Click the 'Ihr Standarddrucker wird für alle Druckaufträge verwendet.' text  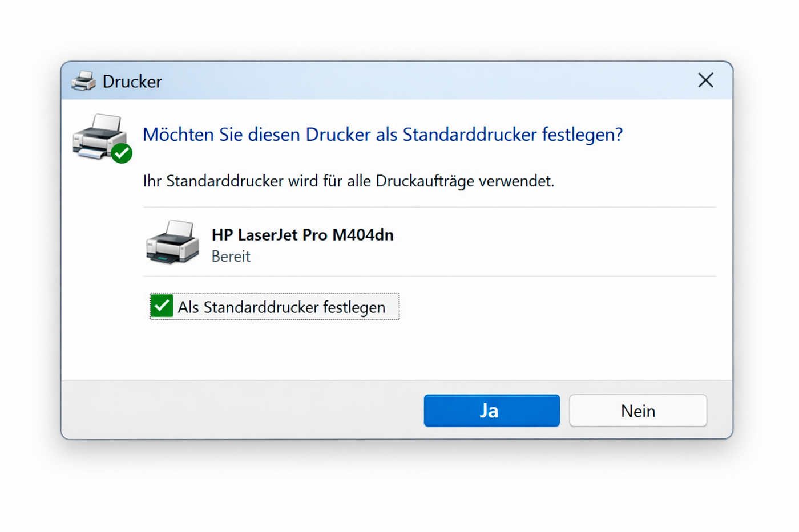348,181
